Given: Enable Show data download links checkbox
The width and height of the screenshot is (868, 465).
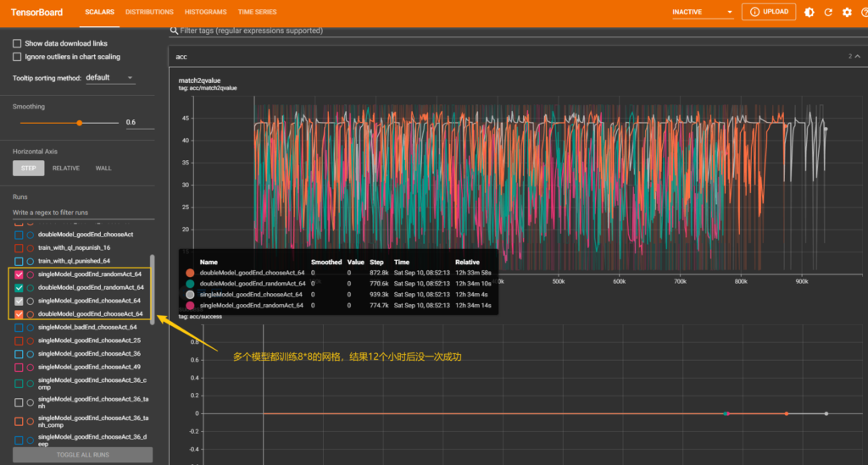Looking at the screenshot, I should (x=17, y=43).
